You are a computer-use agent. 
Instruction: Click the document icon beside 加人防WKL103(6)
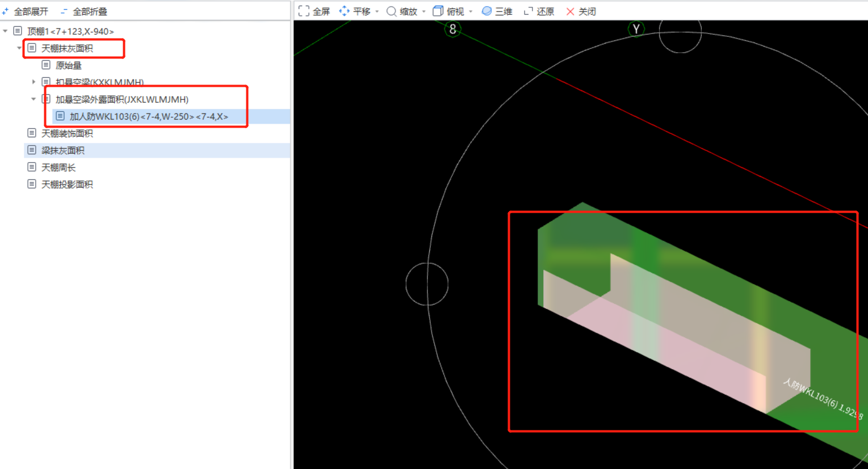[x=60, y=116]
